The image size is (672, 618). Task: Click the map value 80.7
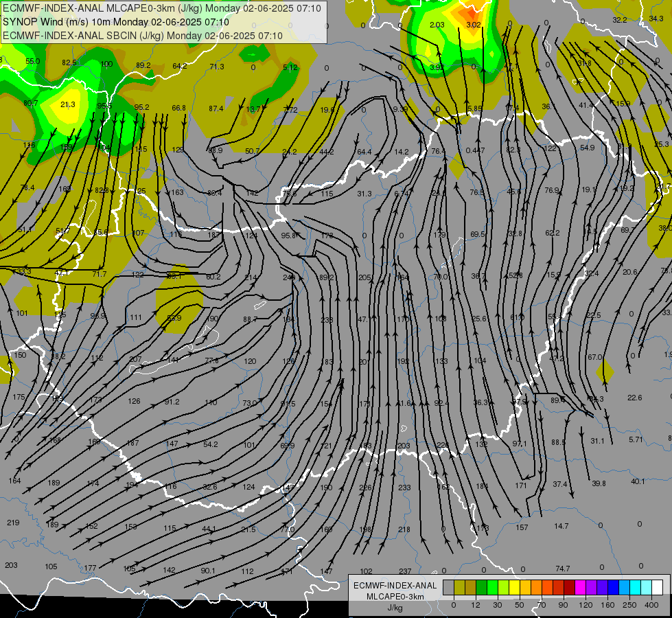30,103
